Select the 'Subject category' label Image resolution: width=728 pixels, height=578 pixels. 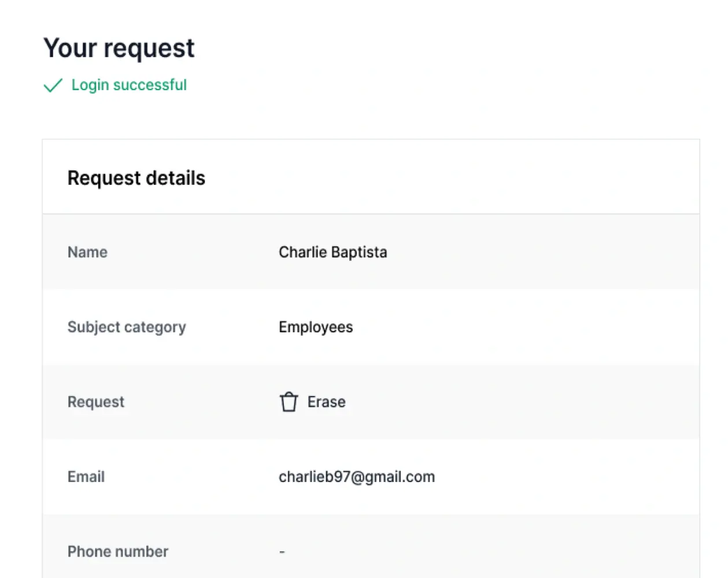tap(127, 327)
